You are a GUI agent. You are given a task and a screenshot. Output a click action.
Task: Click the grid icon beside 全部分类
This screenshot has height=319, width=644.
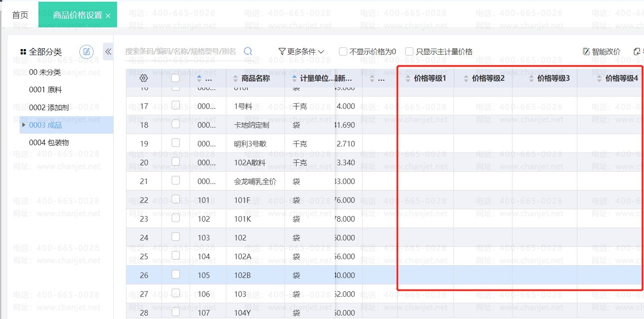(x=23, y=52)
